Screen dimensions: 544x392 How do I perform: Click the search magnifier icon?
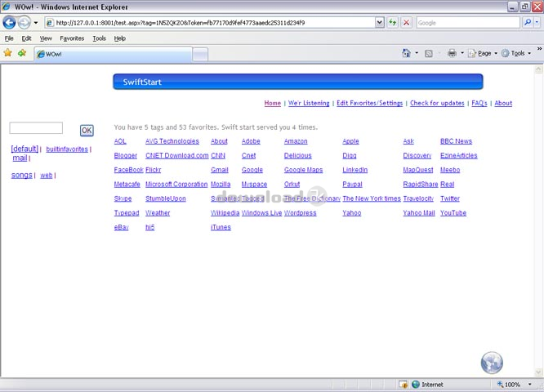[x=528, y=23]
